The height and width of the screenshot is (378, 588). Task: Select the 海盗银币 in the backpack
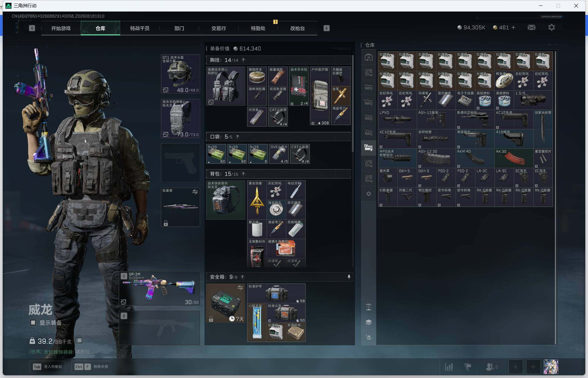(x=276, y=210)
